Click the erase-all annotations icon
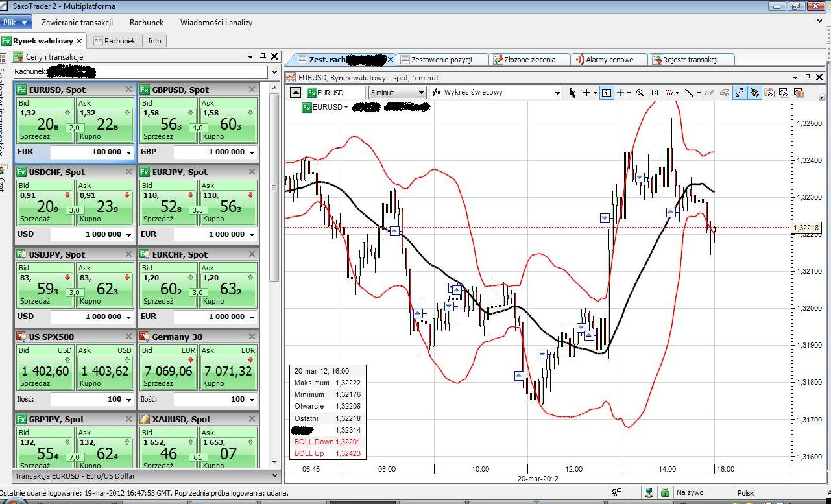Screen dimensions: 831x504 pyautogui.click(x=725, y=93)
